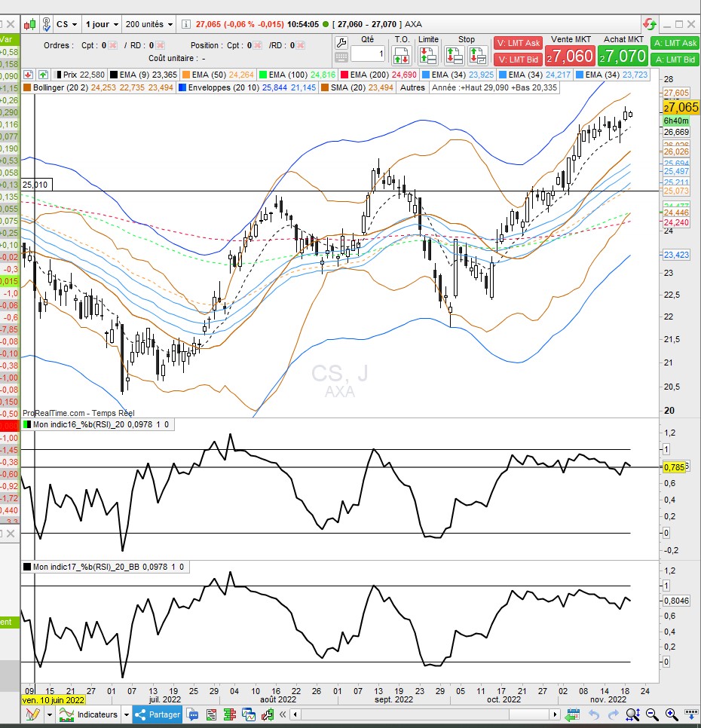701x728 pixels.
Task: Click the chart export arrow icon
Action: 268,714
